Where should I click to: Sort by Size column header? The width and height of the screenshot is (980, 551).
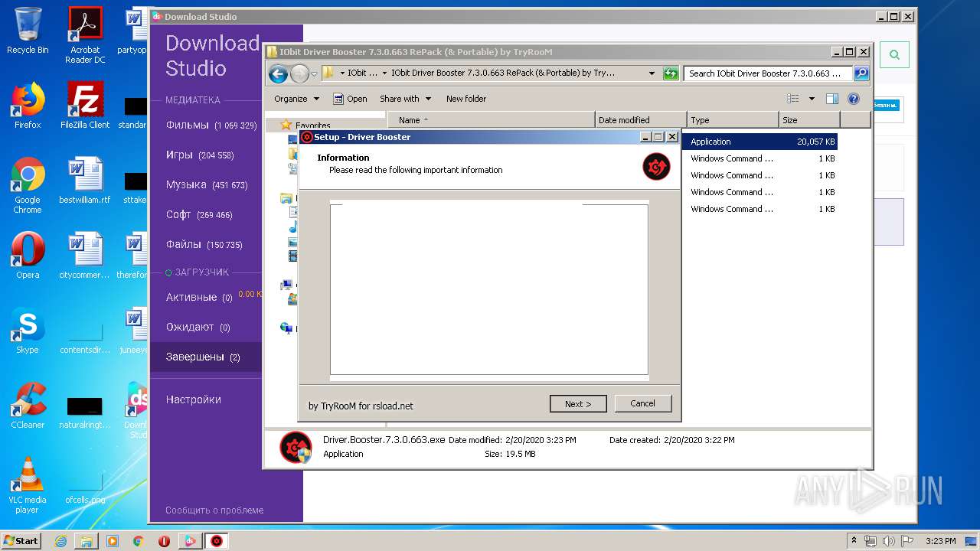[x=809, y=120]
